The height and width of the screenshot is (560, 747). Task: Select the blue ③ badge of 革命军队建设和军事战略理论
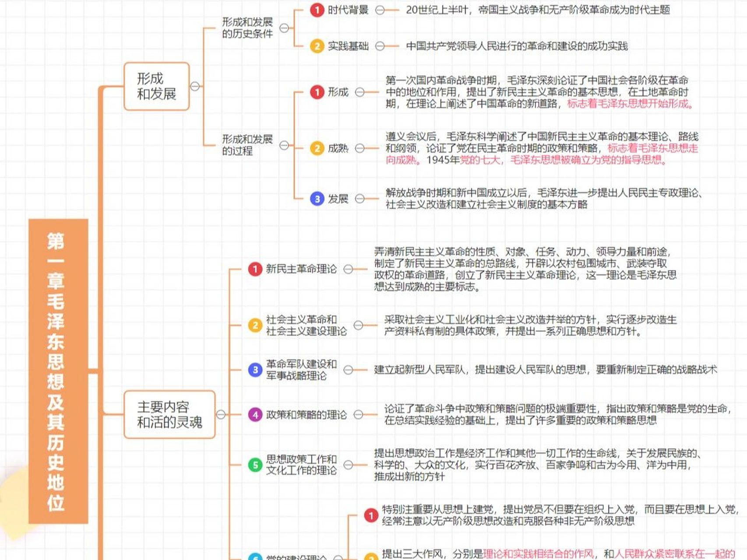coord(255,370)
